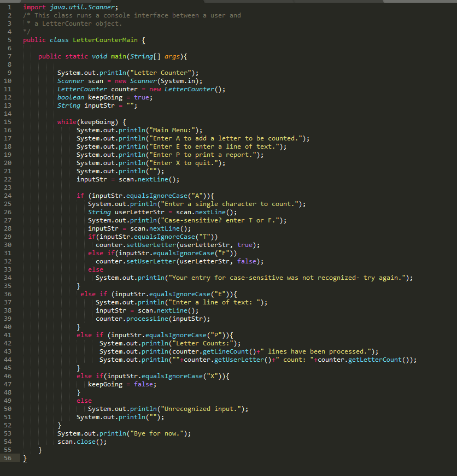Click "Case-sensitive? enter T or F." string
The width and height of the screenshot is (457, 476).
point(220,220)
